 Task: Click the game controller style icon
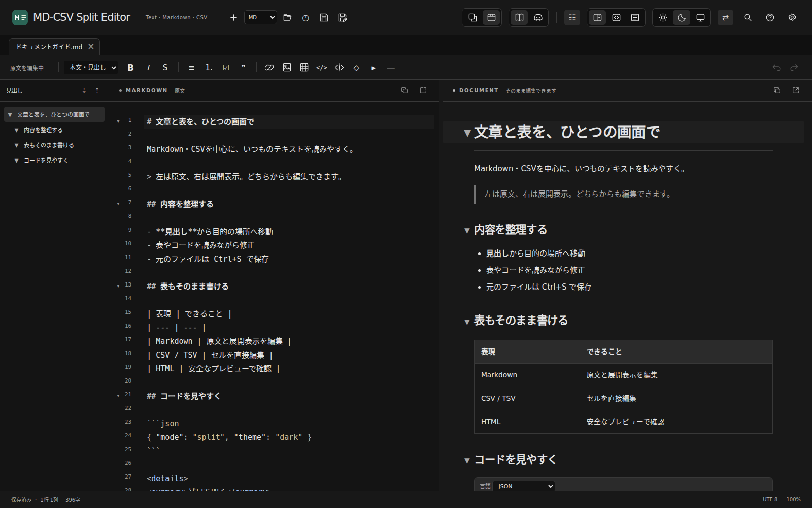tap(538, 17)
